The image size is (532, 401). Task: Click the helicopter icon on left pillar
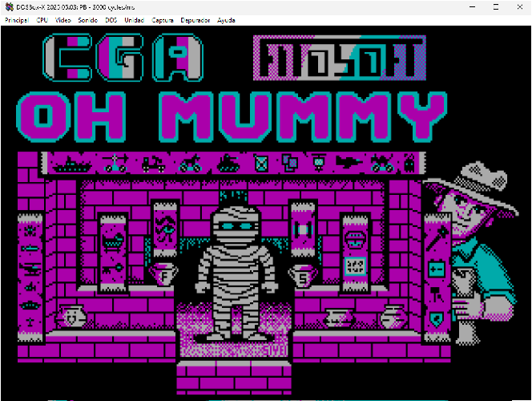(30, 269)
